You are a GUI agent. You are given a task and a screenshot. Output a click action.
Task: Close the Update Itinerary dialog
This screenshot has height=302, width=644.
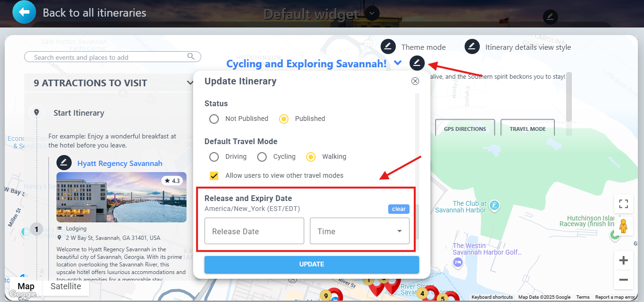tap(415, 81)
